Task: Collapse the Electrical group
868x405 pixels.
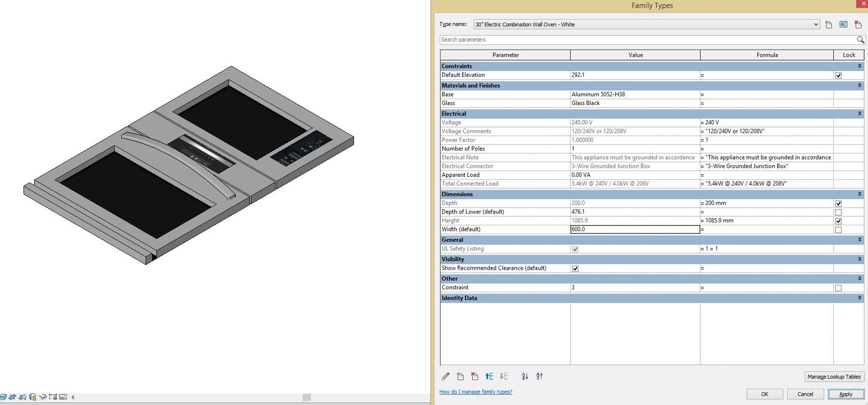Action: click(859, 114)
